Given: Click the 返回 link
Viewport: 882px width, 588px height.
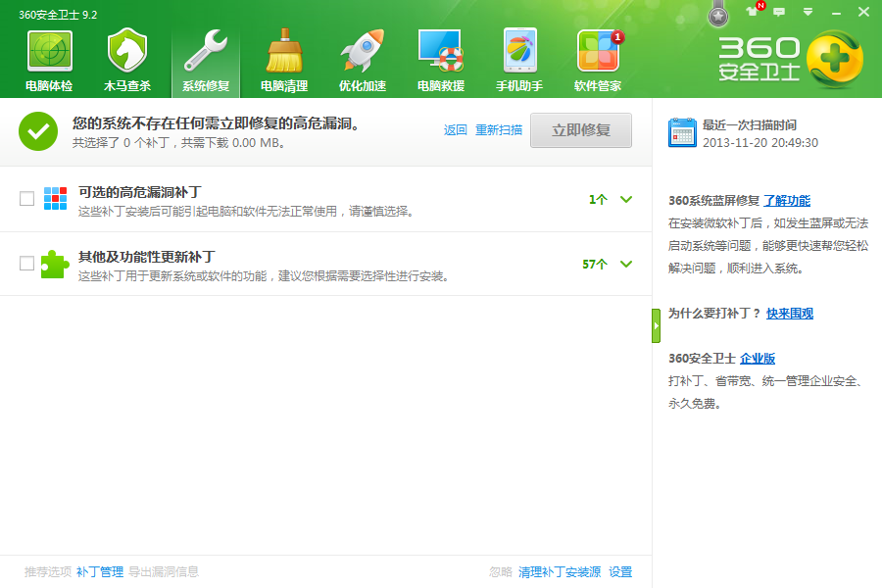Looking at the screenshot, I should pos(455,130).
